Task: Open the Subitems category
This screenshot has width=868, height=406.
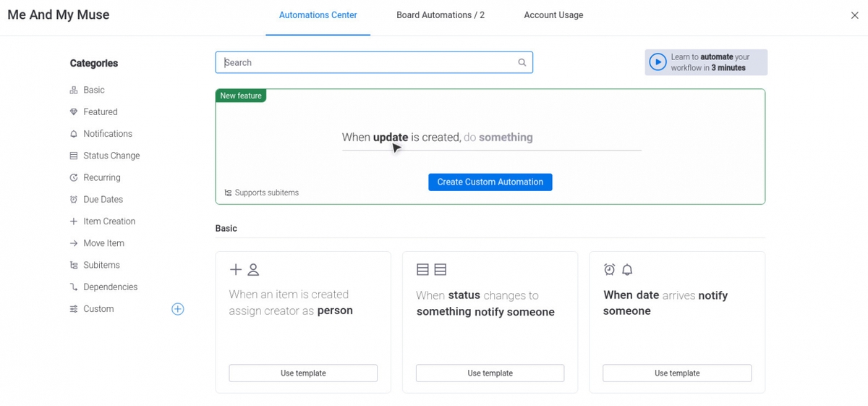Action: tap(101, 266)
